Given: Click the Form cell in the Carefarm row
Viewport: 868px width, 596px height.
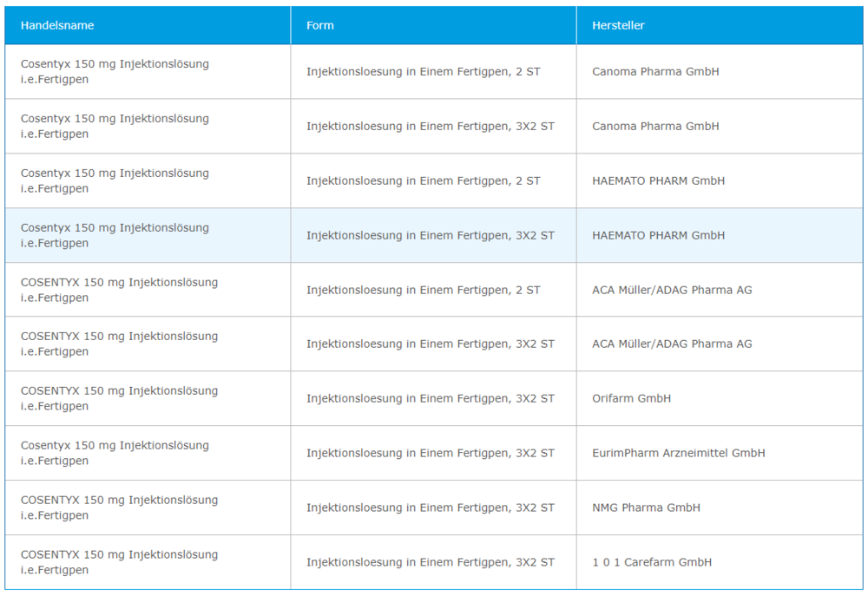Looking at the screenshot, I should coord(430,563).
